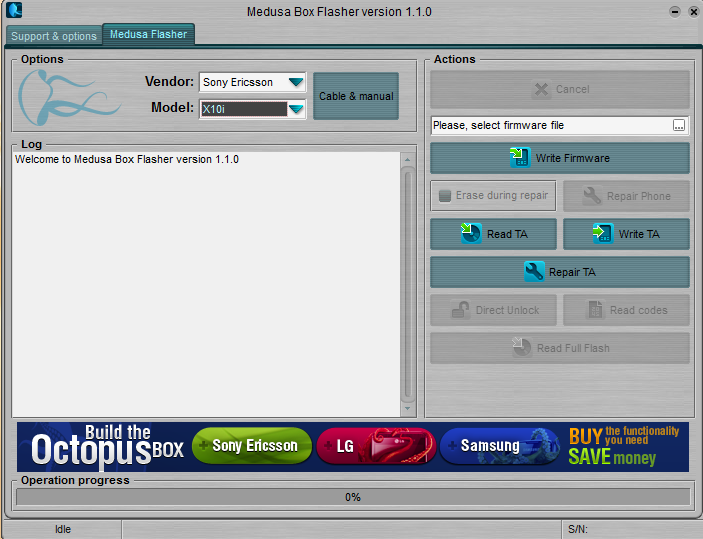Click the Direct Unlock padlock icon
Screen dimensions: 703x539
tap(460, 309)
